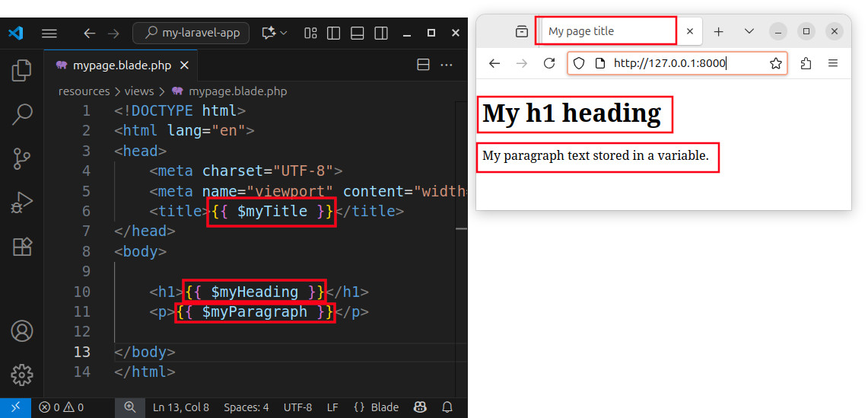Open the Search view in activity bar
The height and width of the screenshot is (418, 868).
tap(21, 113)
